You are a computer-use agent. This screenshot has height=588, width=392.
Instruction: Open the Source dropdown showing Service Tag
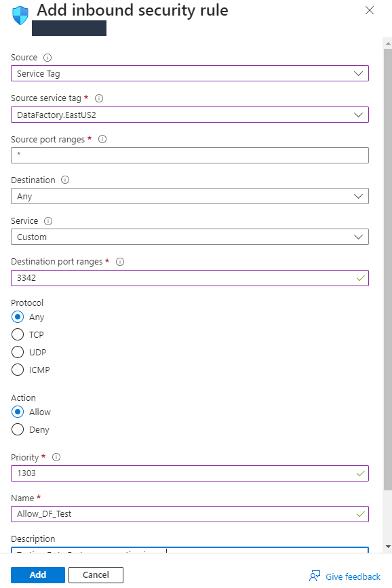(x=190, y=73)
